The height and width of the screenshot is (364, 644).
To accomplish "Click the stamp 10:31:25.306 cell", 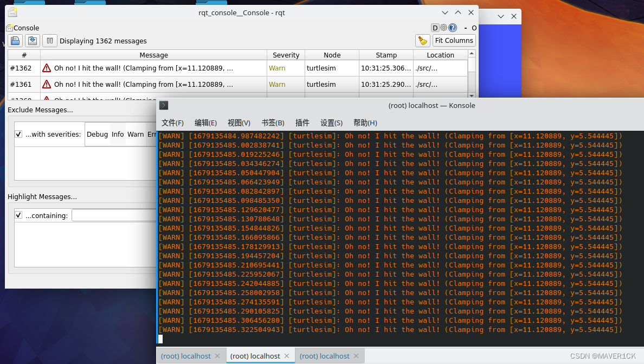I will point(386,68).
